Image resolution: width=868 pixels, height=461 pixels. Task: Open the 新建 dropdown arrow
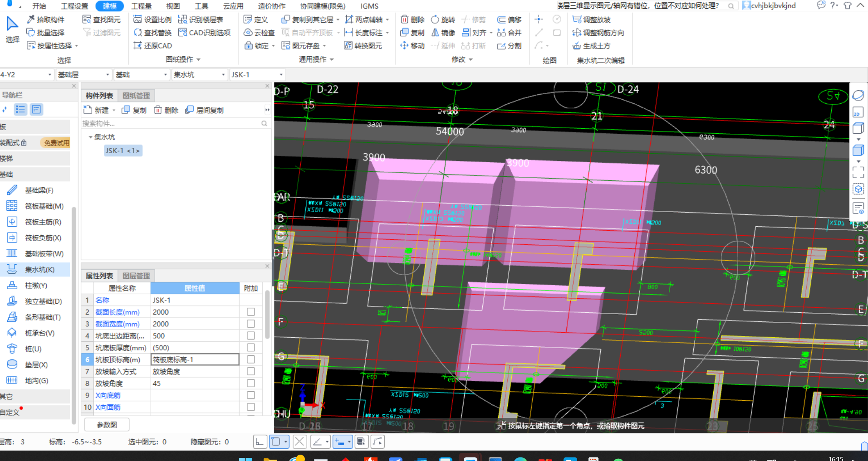(113, 110)
